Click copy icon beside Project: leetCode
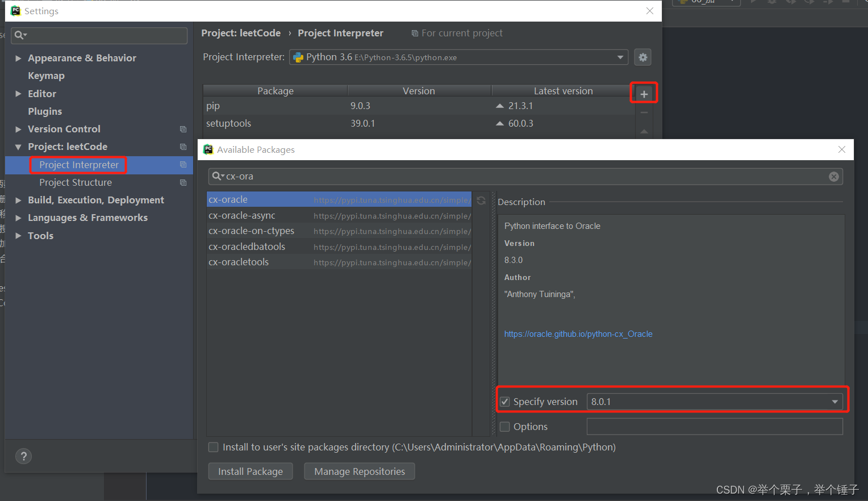The height and width of the screenshot is (501, 868). click(x=183, y=147)
